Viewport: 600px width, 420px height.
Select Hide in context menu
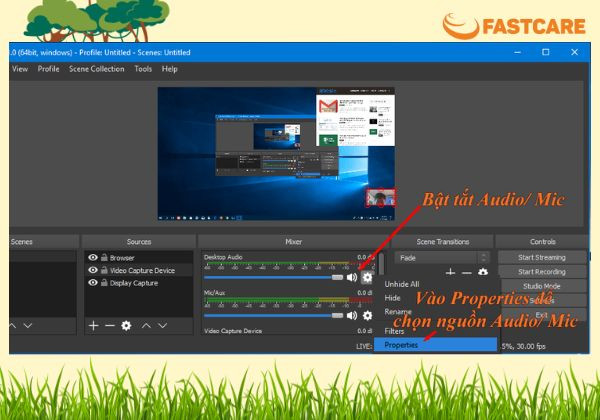(x=435, y=298)
